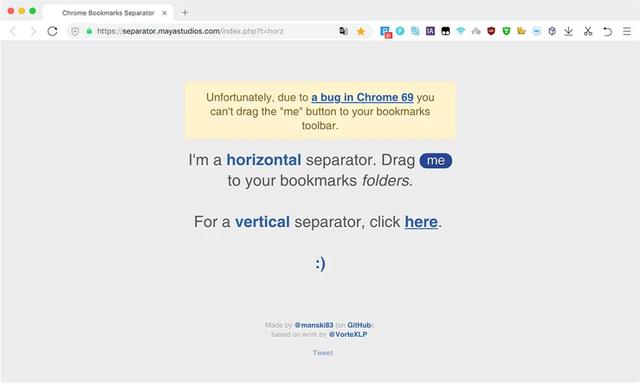Click the black Tampermonkey-style extension icon
The width and height of the screenshot is (640, 383).
pos(446,31)
